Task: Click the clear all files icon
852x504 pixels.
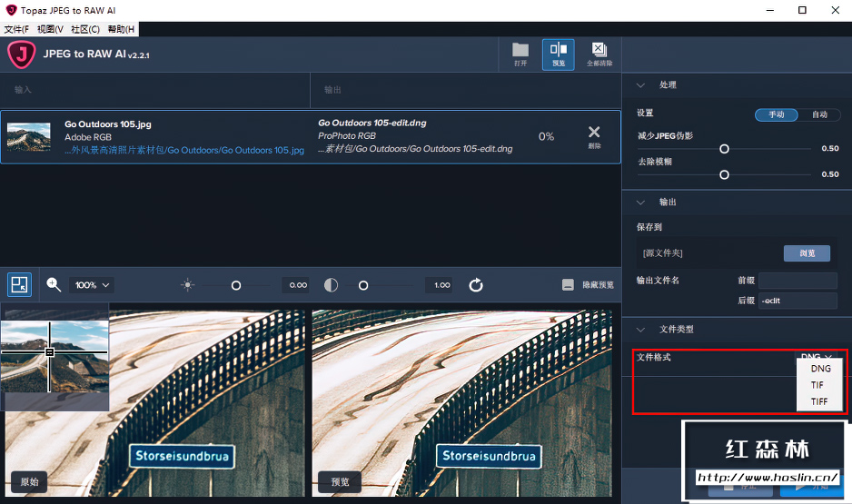Action: (x=599, y=54)
